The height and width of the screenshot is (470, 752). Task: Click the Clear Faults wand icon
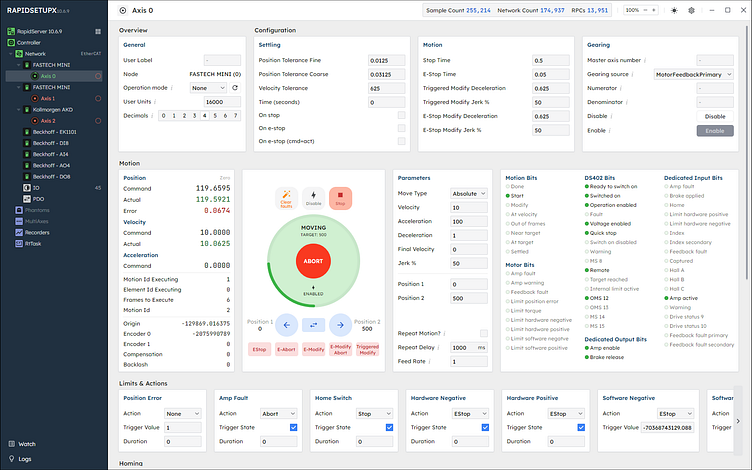tap(286, 198)
